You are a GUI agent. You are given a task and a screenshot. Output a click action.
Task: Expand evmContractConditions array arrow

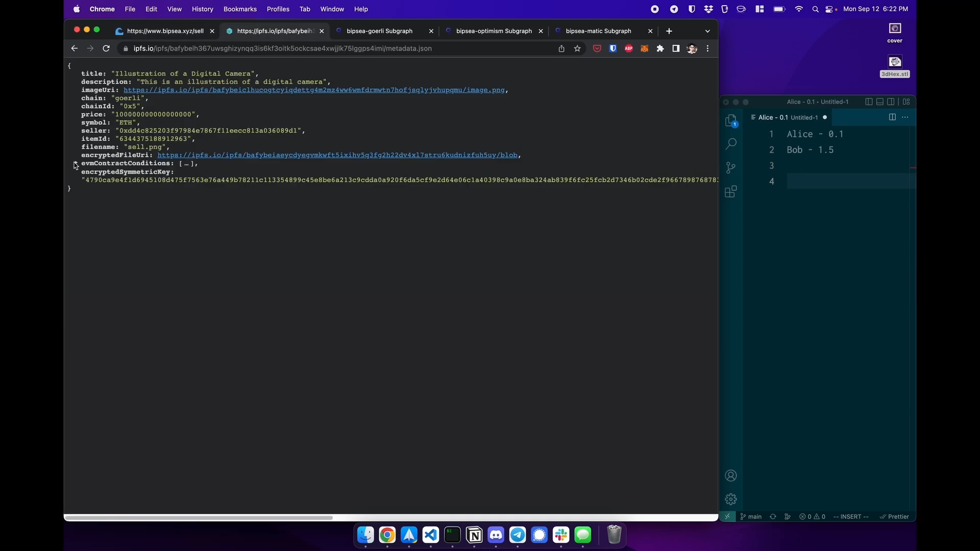76,164
